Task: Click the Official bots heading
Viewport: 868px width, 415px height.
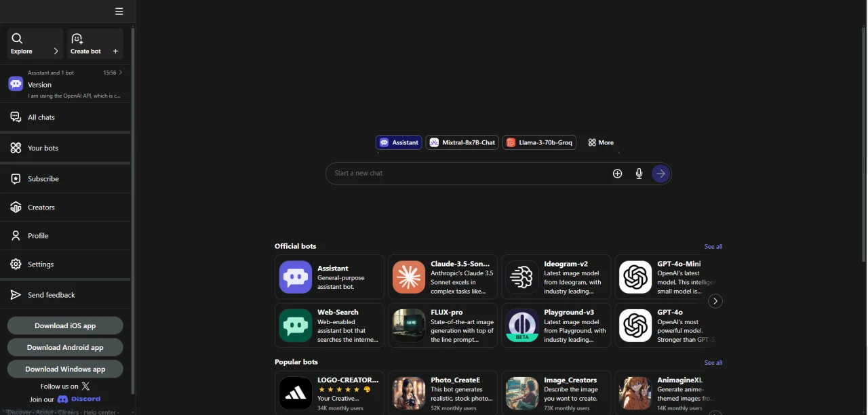Action: point(295,246)
